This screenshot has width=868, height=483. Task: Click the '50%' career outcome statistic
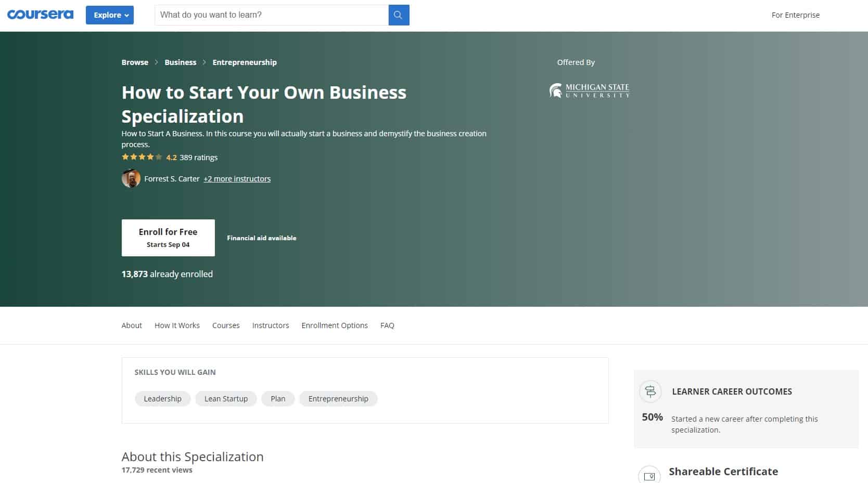coord(652,417)
